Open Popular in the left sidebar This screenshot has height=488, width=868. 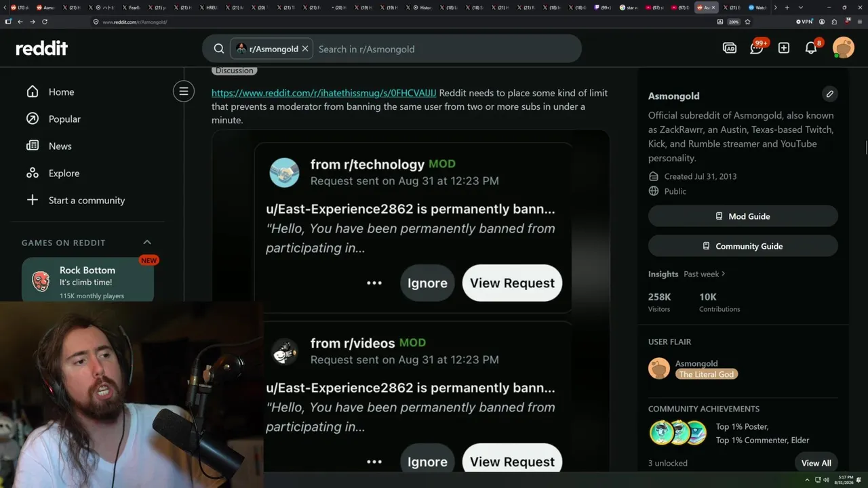[x=64, y=119]
